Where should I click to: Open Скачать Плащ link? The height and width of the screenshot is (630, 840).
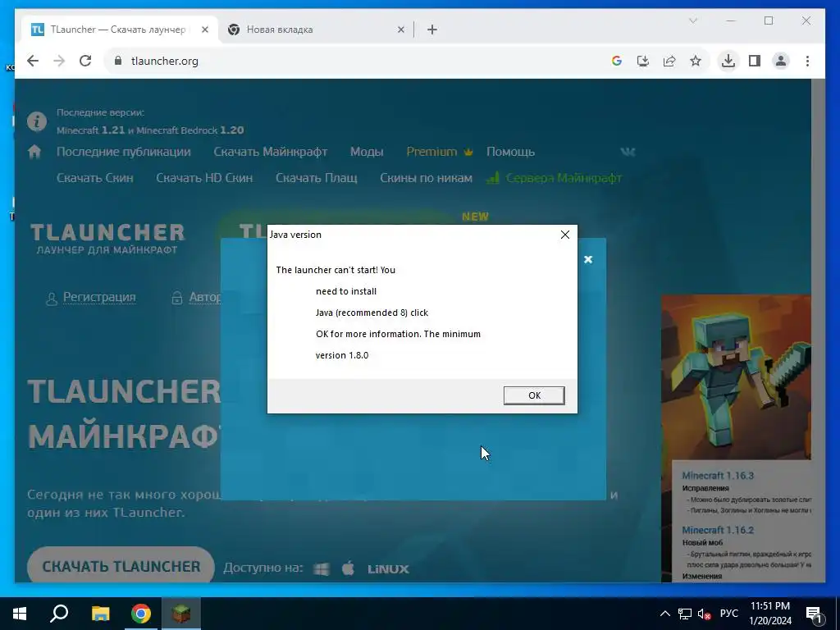pyautogui.click(x=316, y=178)
